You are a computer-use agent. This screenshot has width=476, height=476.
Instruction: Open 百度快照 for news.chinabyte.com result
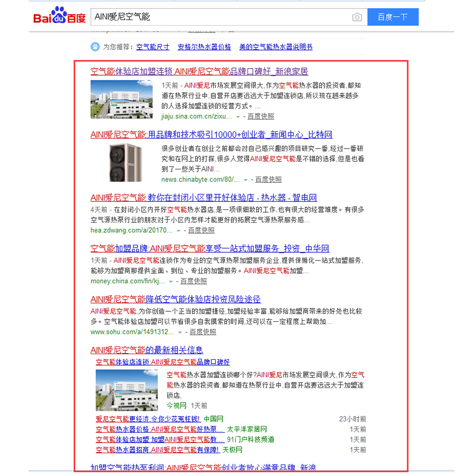click(x=268, y=180)
